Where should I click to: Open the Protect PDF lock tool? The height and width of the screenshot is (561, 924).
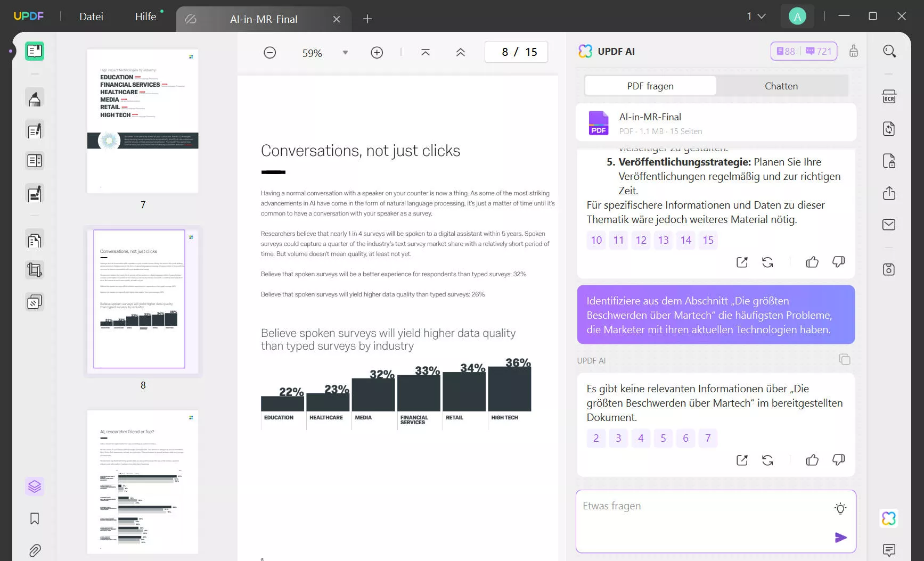[889, 161]
